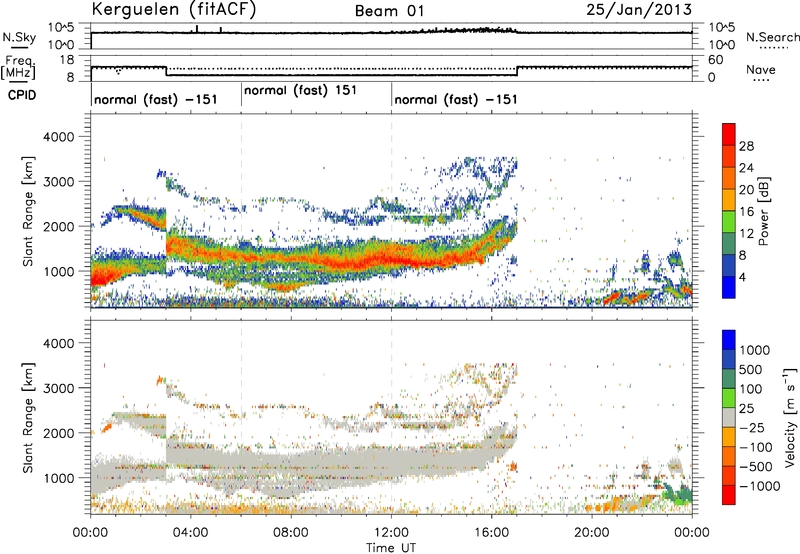Click the 'CPID' row label
This screenshot has width=800, height=554.
[22, 95]
